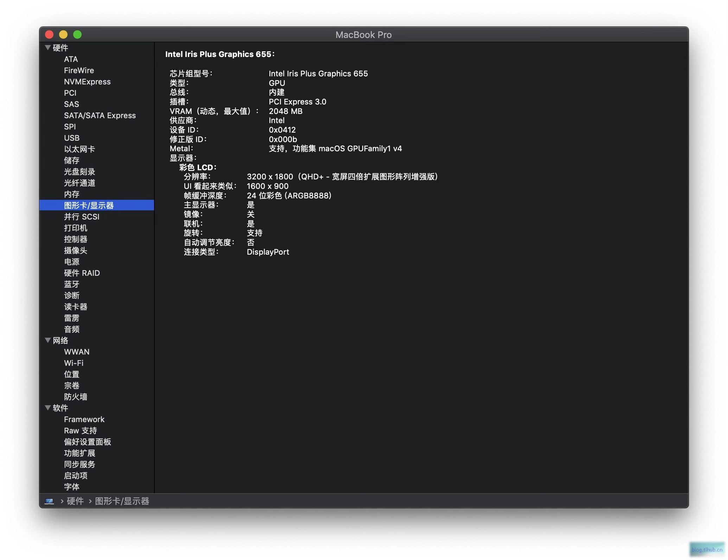Select 读卡器 in the sidebar

76,307
